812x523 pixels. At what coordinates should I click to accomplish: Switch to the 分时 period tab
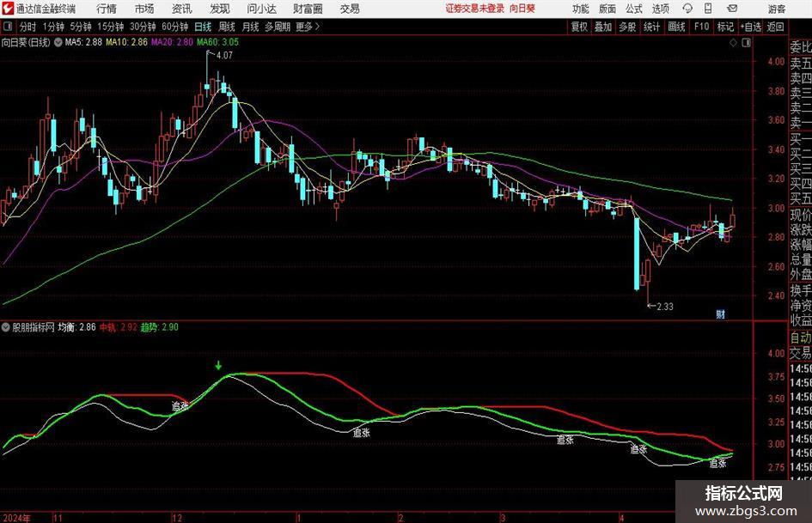click(27, 27)
